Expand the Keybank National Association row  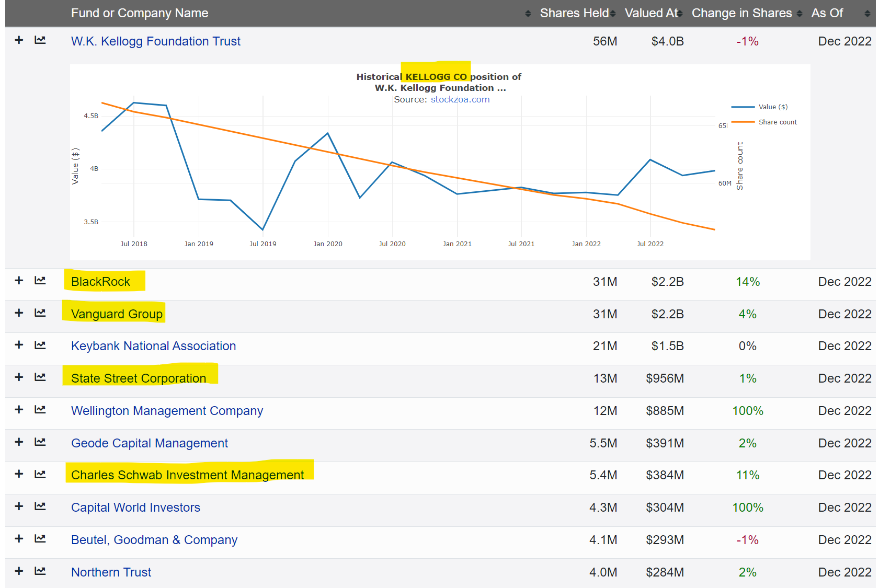pos(19,345)
